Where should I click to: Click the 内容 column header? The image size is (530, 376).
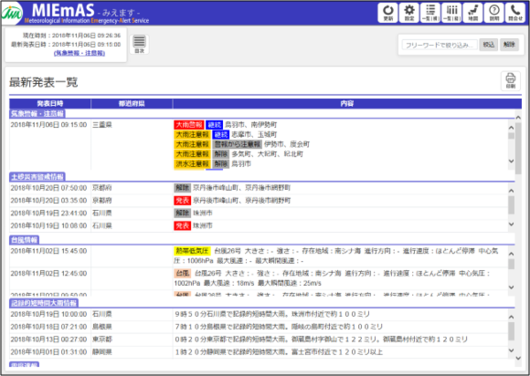point(347,103)
